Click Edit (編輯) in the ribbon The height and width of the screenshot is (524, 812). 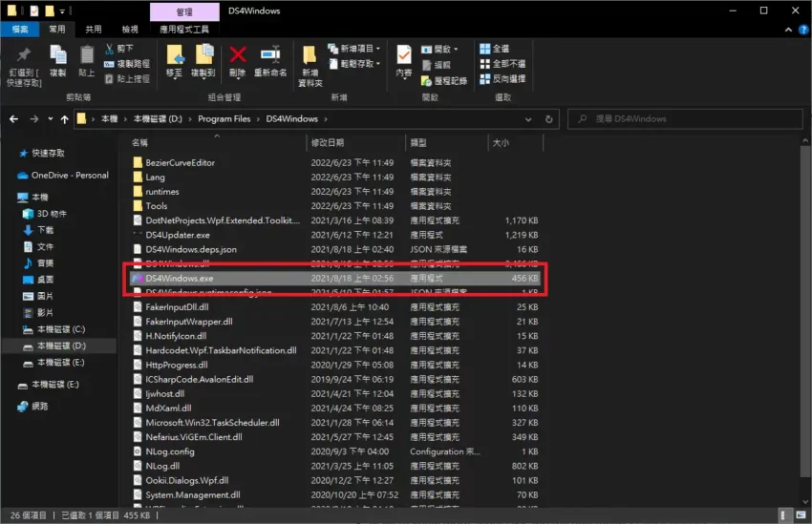click(436, 65)
